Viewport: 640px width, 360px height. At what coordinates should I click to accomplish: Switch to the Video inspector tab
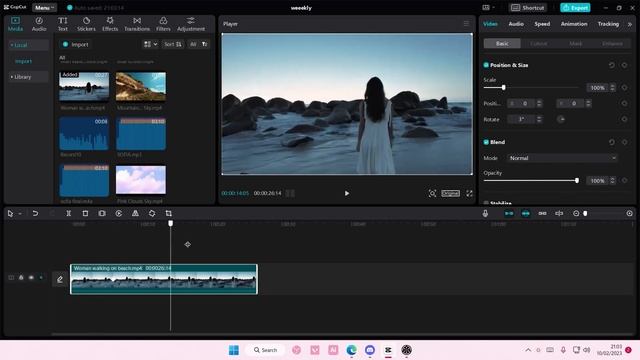[x=490, y=24]
